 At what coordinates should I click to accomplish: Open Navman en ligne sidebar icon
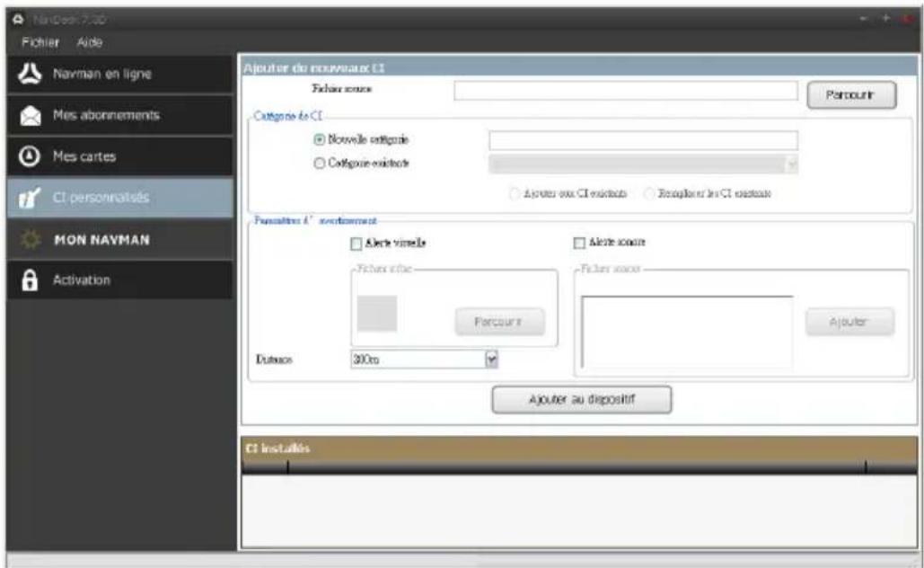coord(30,74)
